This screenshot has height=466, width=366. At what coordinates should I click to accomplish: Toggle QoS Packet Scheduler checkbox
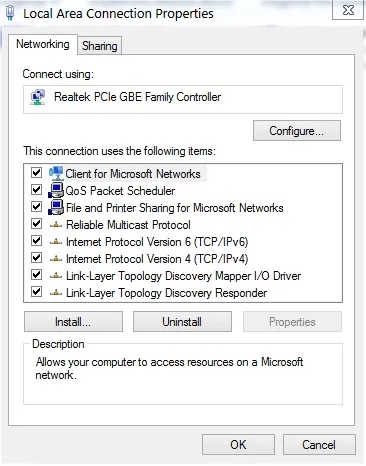click(x=36, y=190)
